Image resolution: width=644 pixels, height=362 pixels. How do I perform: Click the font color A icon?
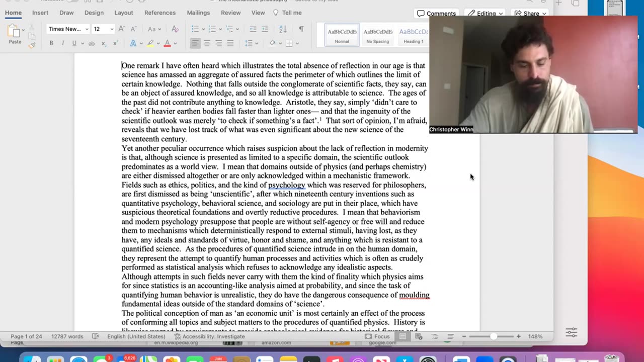point(167,44)
